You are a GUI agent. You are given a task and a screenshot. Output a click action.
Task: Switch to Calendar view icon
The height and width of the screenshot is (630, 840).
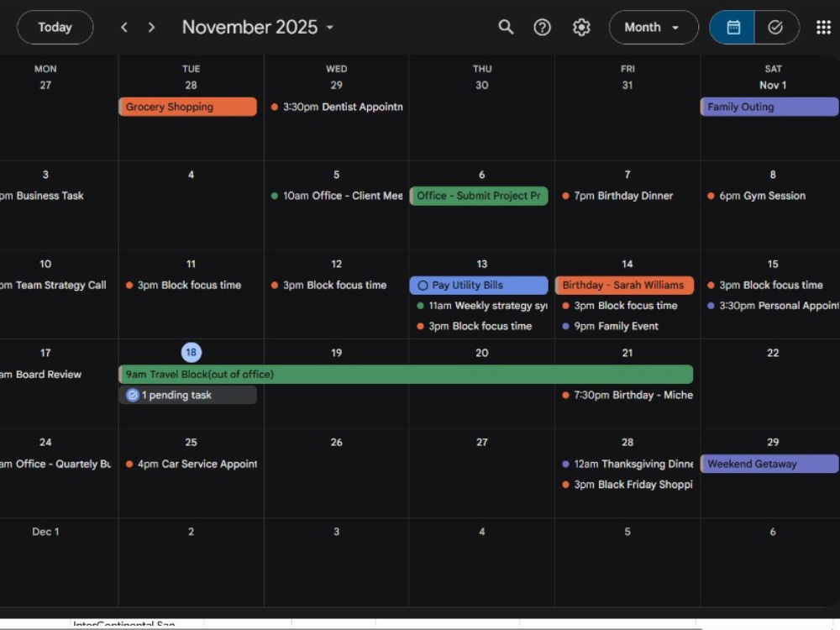click(x=732, y=28)
